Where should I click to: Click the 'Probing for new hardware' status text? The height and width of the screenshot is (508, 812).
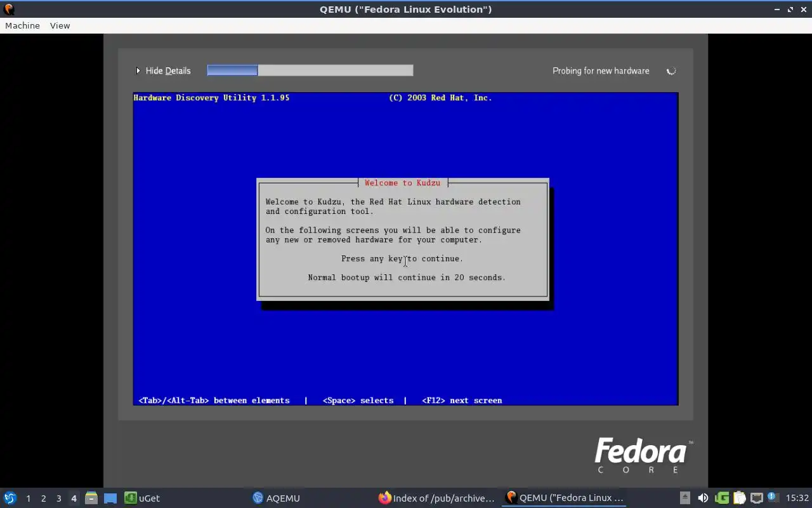tap(601, 70)
